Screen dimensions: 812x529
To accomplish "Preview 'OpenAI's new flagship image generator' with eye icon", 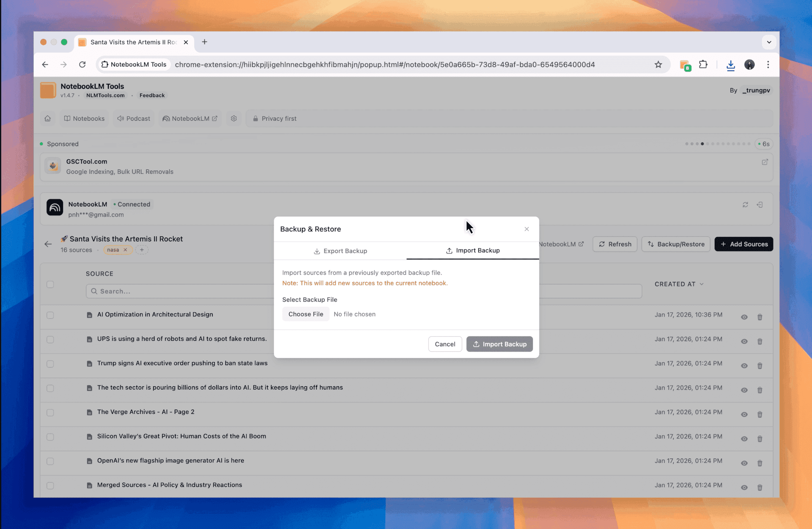I will [x=744, y=463].
